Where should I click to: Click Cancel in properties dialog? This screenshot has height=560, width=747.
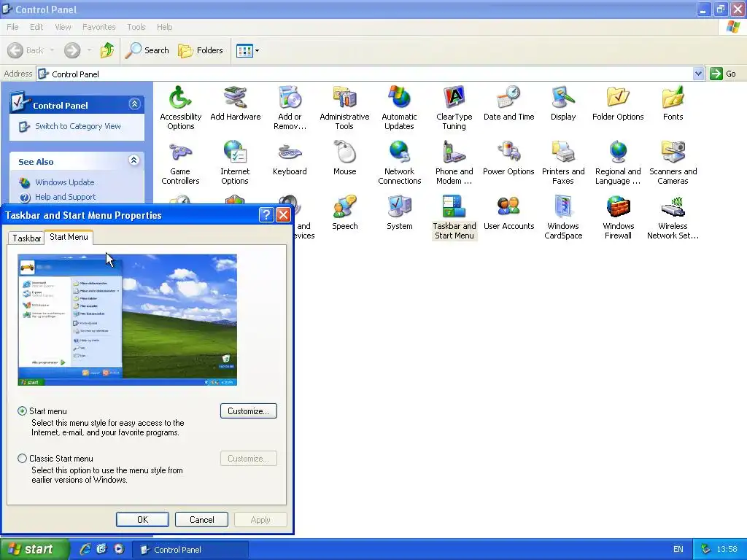(x=201, y=519)
